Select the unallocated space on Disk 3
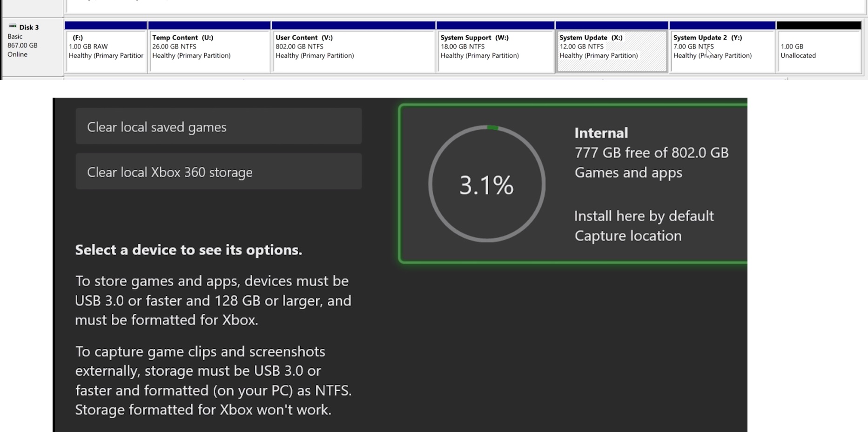The height and width of the screenshot is (432, 868). tap(819, 49)
